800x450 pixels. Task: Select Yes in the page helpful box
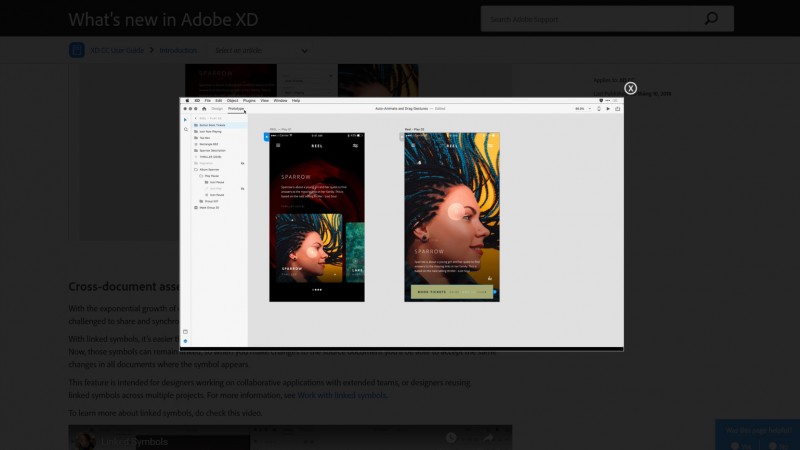[x=740, y=446]
